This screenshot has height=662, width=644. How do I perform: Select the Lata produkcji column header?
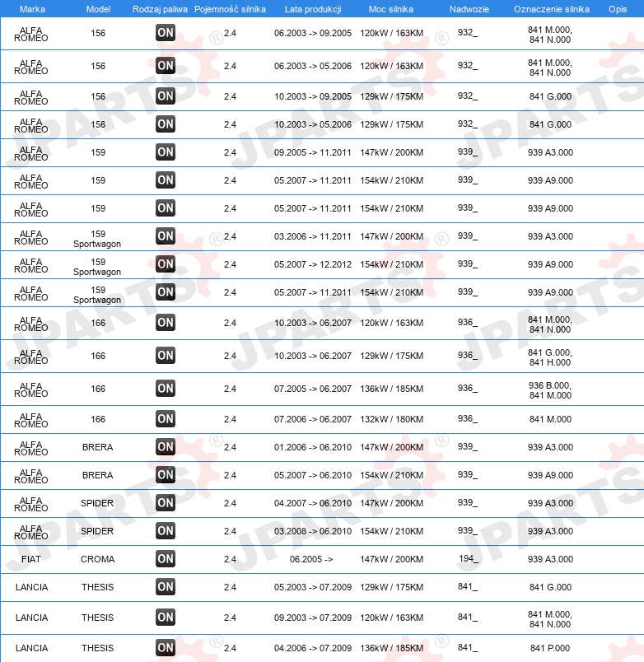(x=313, y=9)
